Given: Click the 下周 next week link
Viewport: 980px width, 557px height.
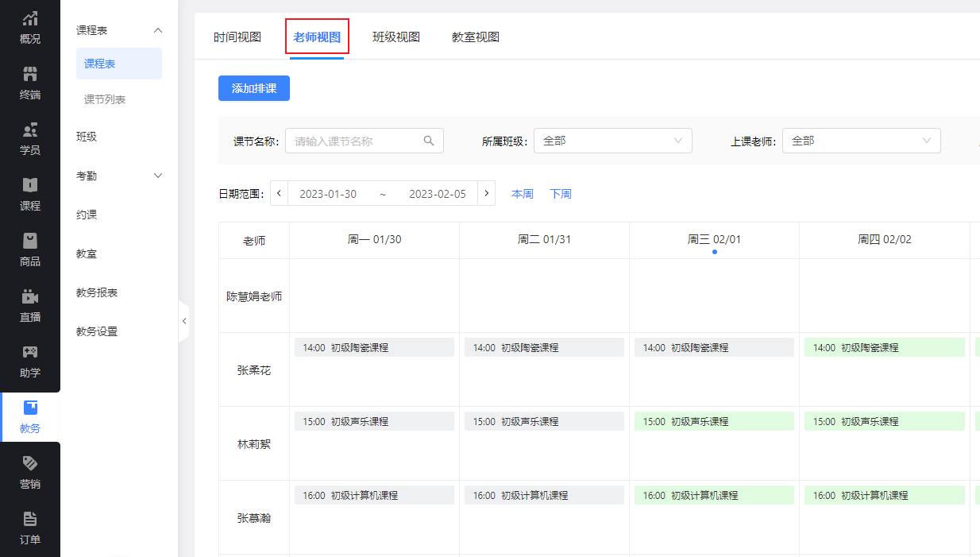Looking at the screenshot, I should (x=561, y=194).
